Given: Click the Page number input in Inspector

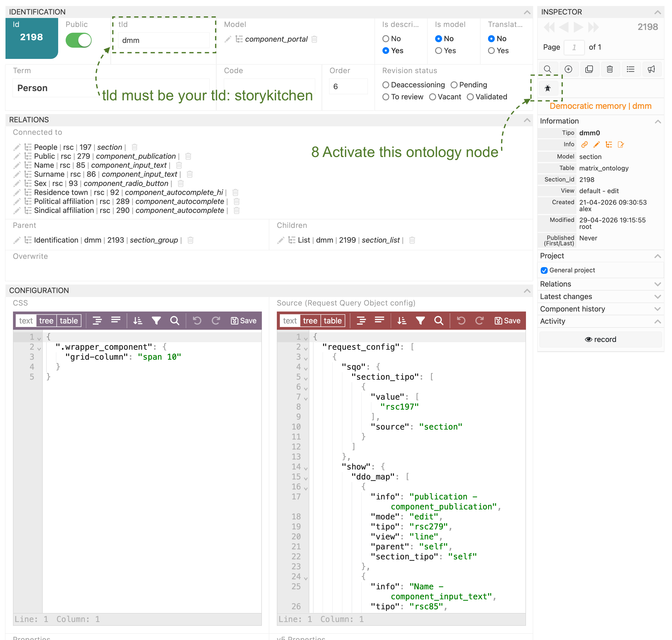Looking at the screenshot, I should pos(574,47).
